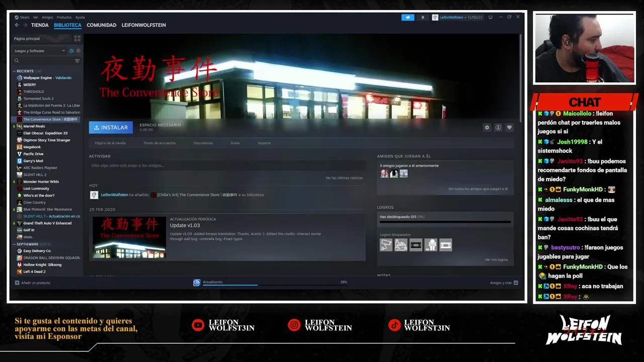Open first friend avatar who played

[384, 173]
